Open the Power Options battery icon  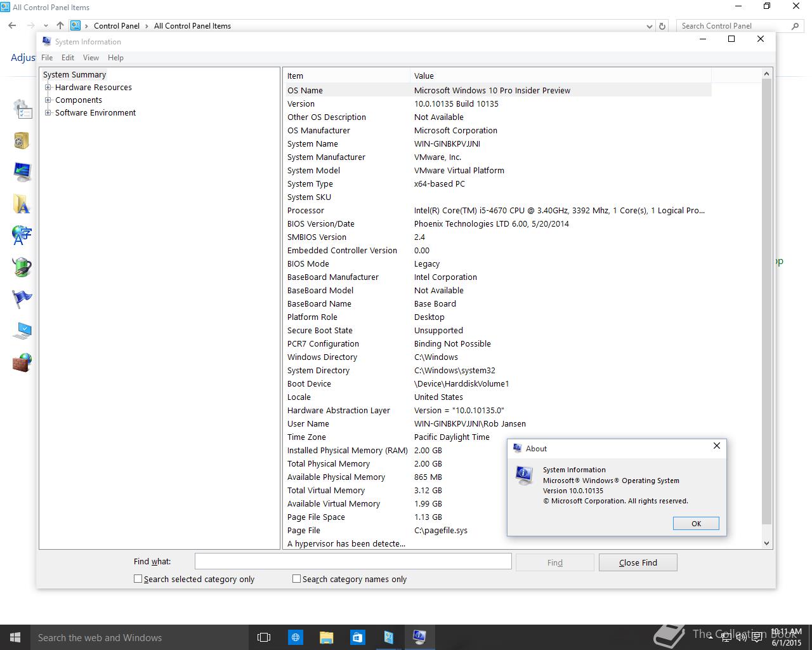pos(22,267)
